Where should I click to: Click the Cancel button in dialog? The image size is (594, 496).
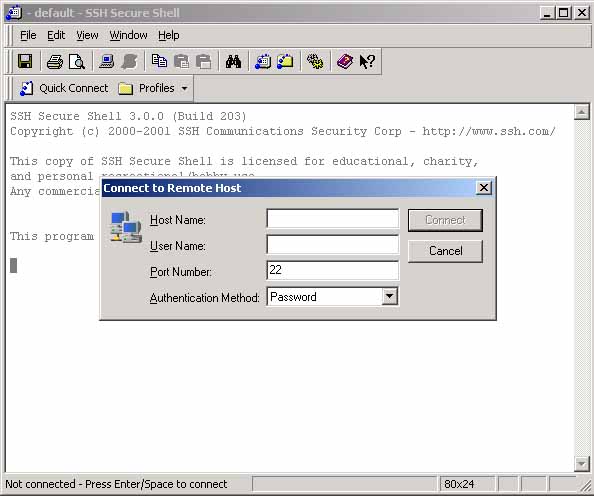tap(446, 251)
